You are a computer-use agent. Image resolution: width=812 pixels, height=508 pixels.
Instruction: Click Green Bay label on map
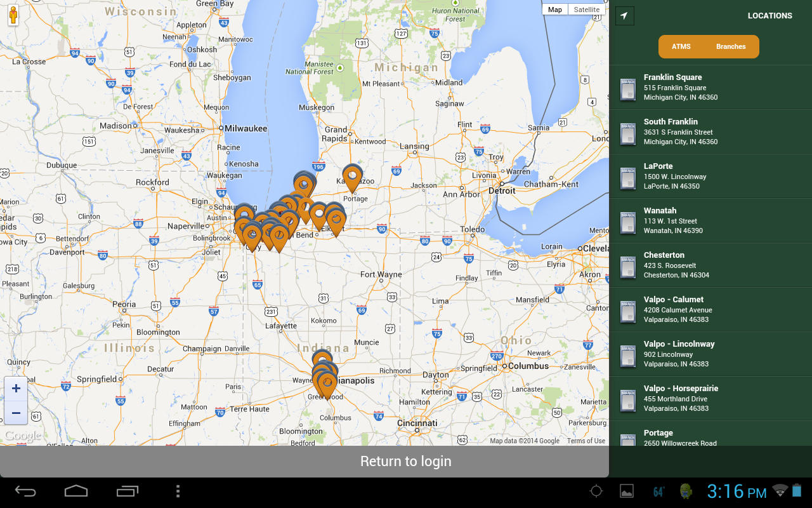pyautogui.click(x=216, y=4)
